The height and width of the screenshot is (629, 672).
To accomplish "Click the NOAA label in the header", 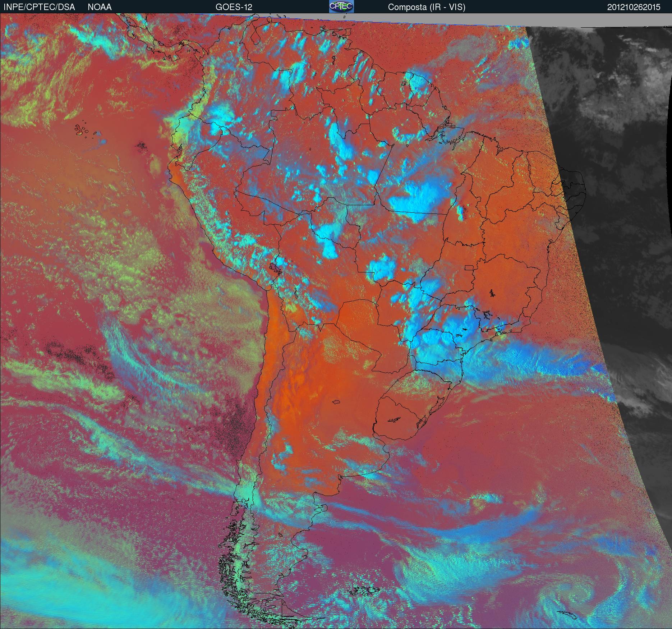I will click(x=100, y=7).
